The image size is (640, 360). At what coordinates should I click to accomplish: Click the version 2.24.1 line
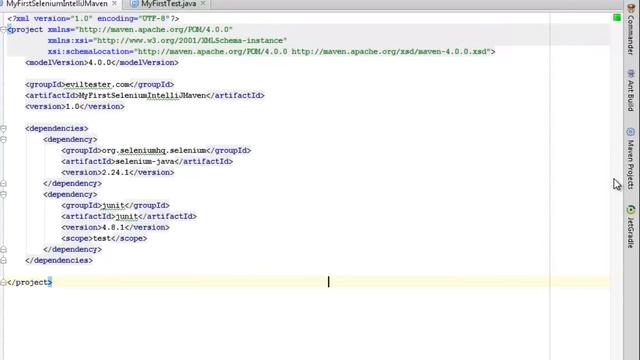[x=118, y=173]
